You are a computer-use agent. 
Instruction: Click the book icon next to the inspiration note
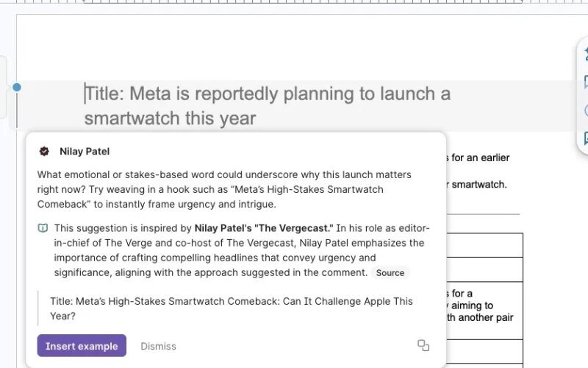pos(43,228)
